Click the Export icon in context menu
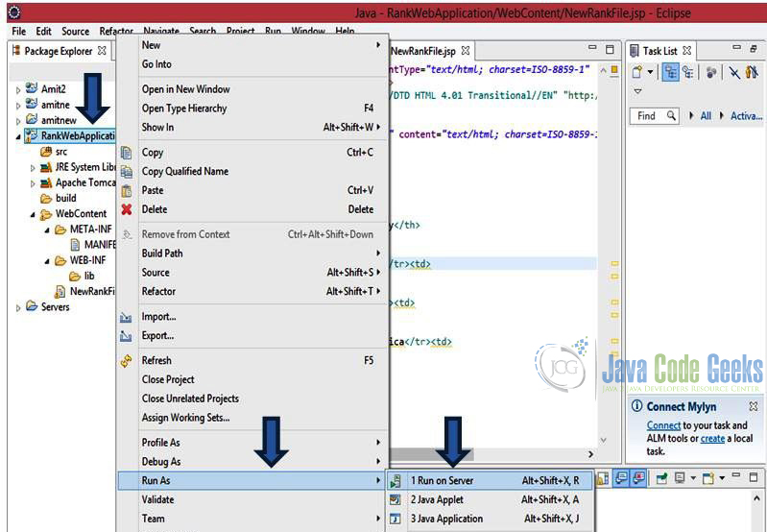 pos(126,336)
